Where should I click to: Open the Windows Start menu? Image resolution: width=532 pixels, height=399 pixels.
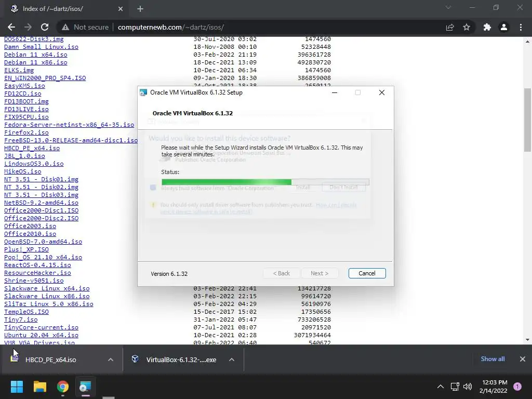coord(17,387)
